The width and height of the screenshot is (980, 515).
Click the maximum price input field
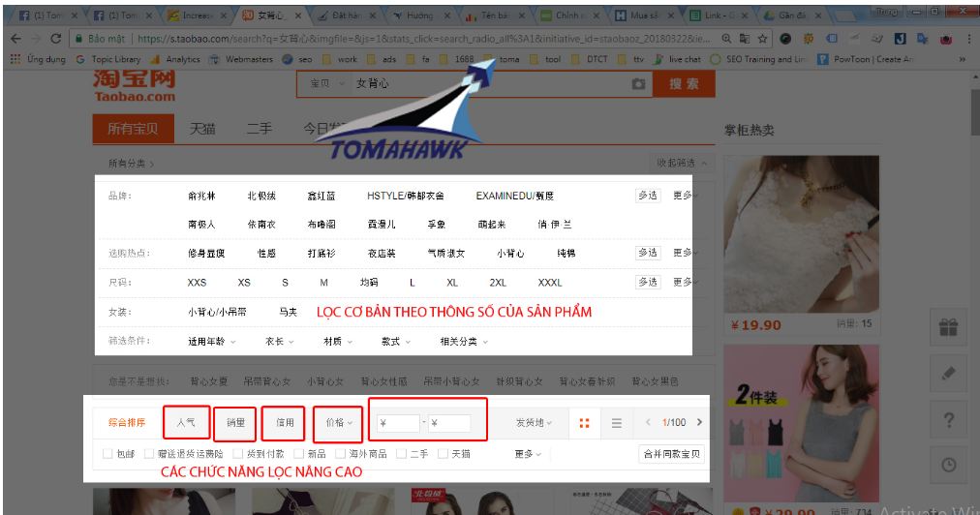pos(448,423)
